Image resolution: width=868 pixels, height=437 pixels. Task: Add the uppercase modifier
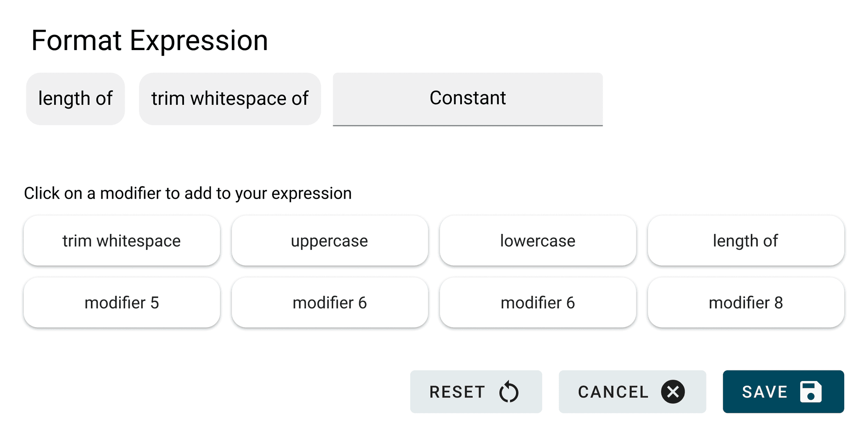click(x=330, y=241)
